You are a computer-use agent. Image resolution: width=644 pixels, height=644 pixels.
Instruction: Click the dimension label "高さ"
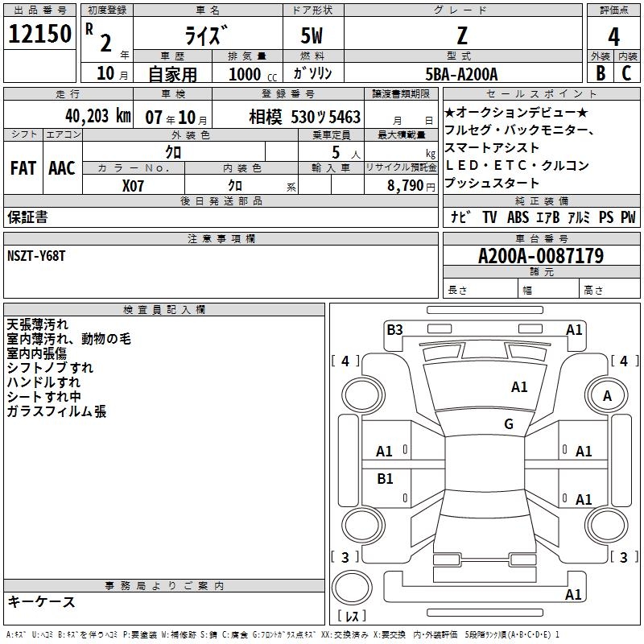(x=593, y=290)
